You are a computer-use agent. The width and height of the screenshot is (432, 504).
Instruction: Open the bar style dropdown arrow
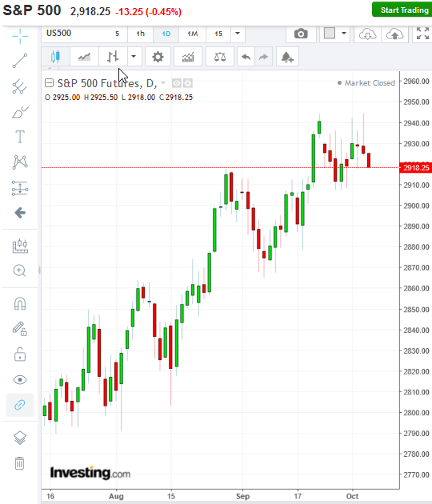coord(134,57)
